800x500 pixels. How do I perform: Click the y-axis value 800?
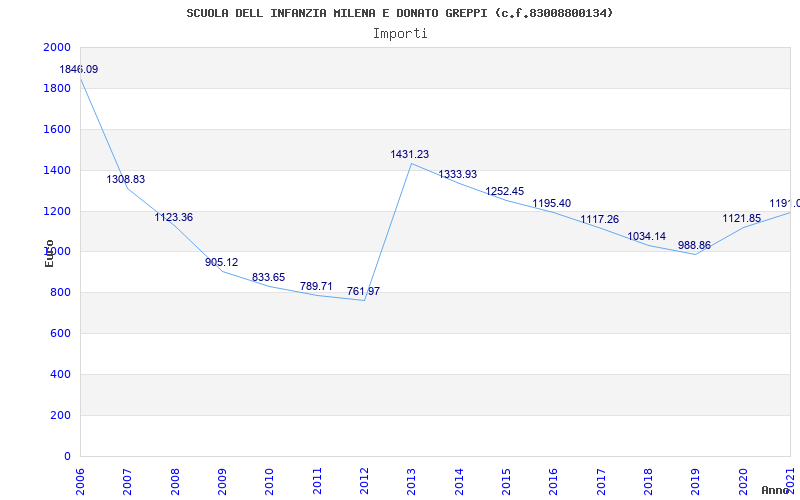coord(61,292)
